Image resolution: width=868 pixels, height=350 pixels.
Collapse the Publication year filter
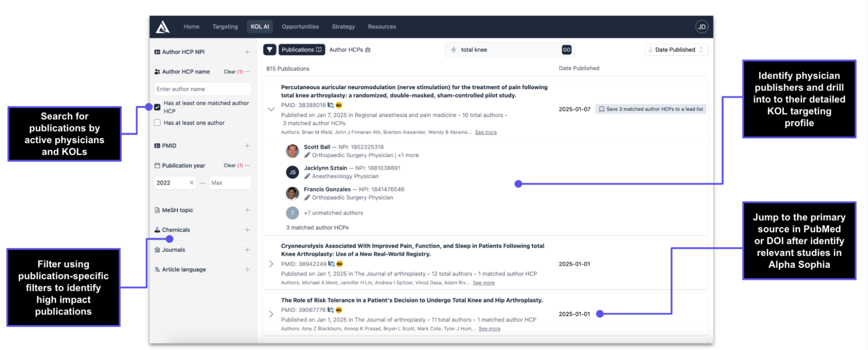[x=248, y=166]
